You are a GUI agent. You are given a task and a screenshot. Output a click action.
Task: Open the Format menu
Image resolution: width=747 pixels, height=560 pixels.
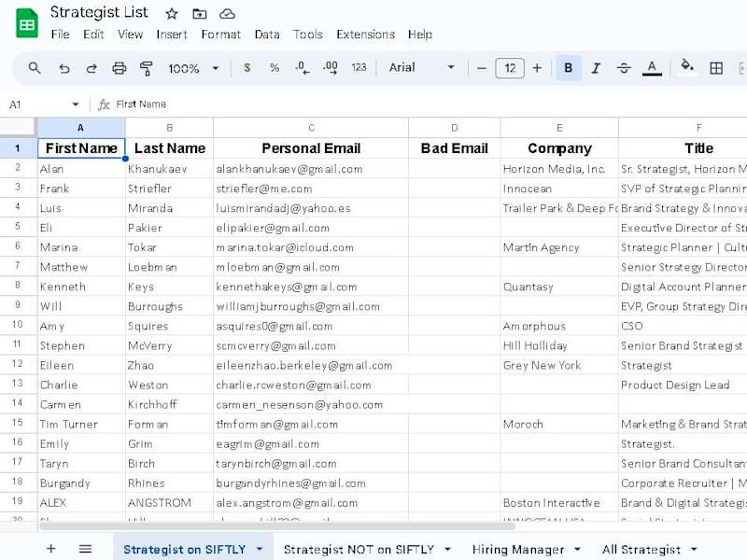tap(220, 35)
